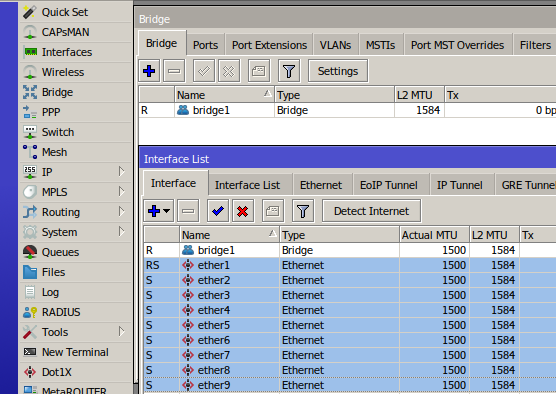Select ether5 interface row

(350, 325)
